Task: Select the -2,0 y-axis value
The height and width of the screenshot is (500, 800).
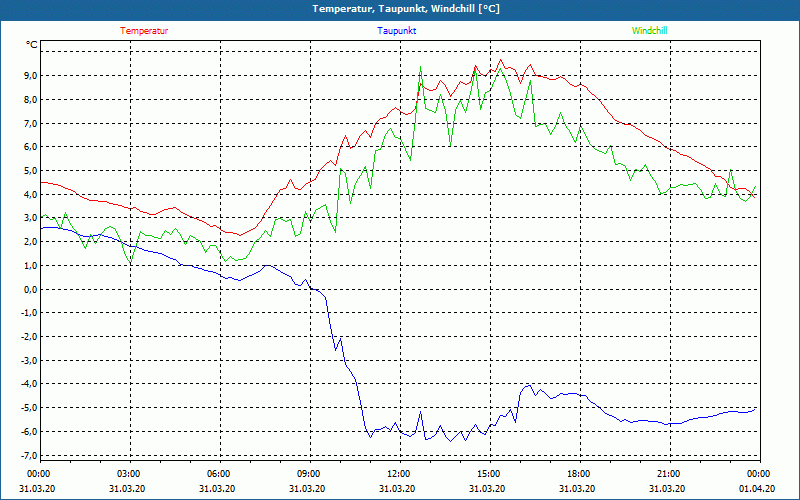Action: [x=29, y=336]
